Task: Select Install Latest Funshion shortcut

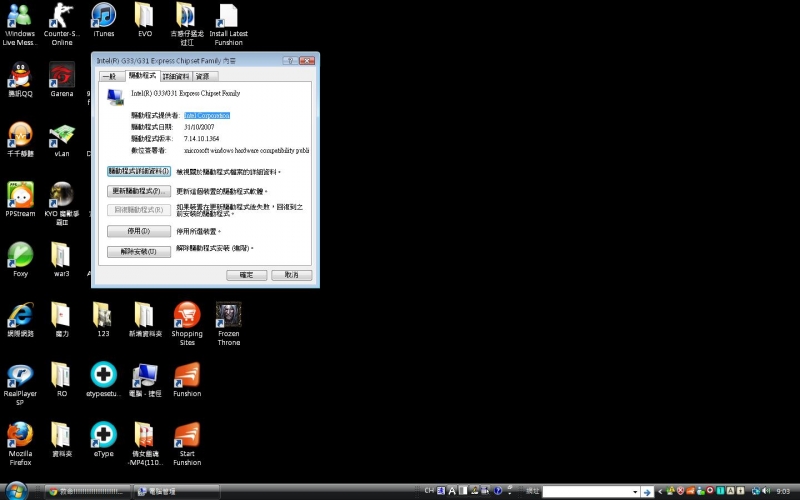Action: coord(229,24)
